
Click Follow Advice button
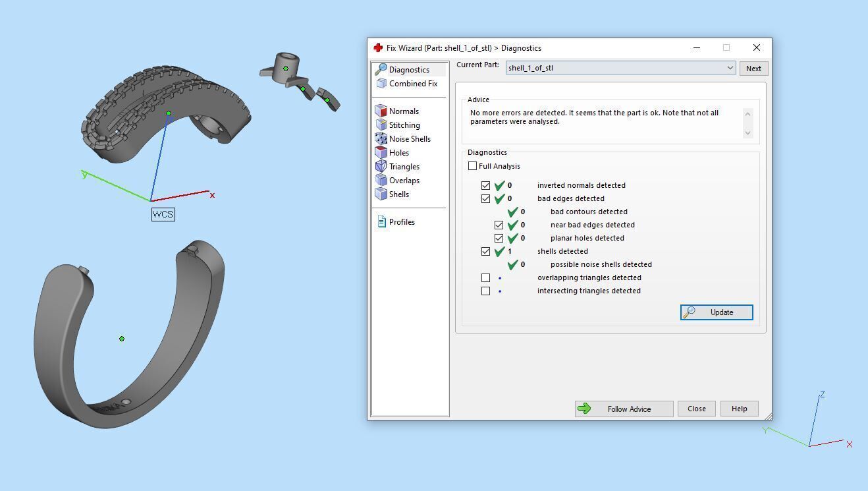pyautogui.click(x=624, y=409)
